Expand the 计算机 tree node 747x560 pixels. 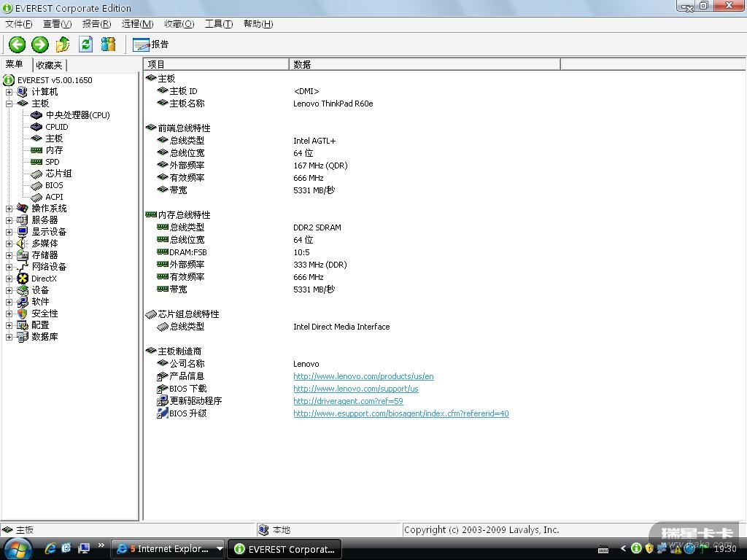point(9,92)
